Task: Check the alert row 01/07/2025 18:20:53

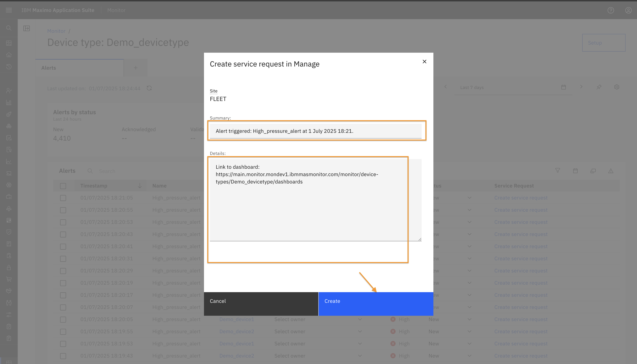Action: (x=63, y=222)
